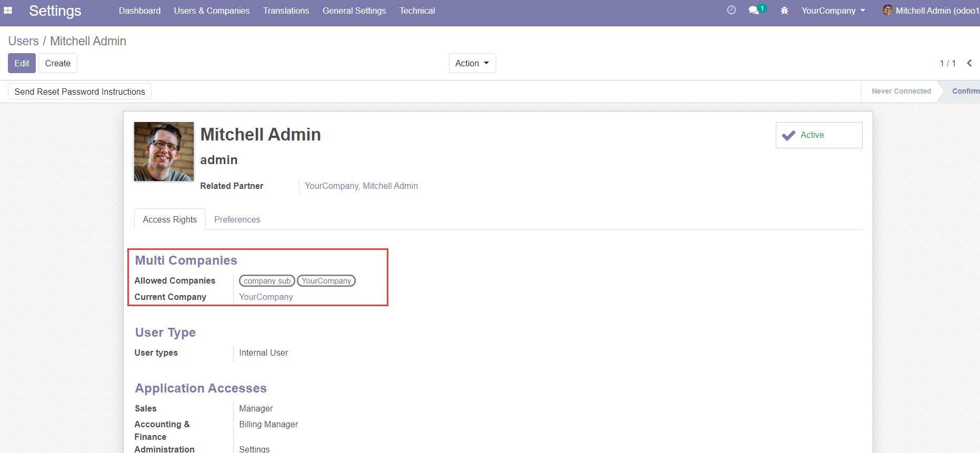Screen dimensions: 980x453
Task: Click the Never Connected status stage
Action: 901,91
